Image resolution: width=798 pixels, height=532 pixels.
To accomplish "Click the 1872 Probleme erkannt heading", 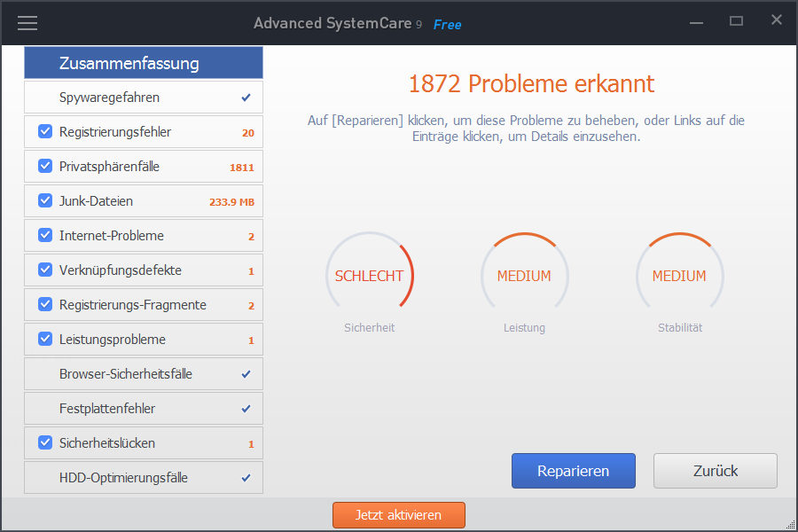I will 531,83.
